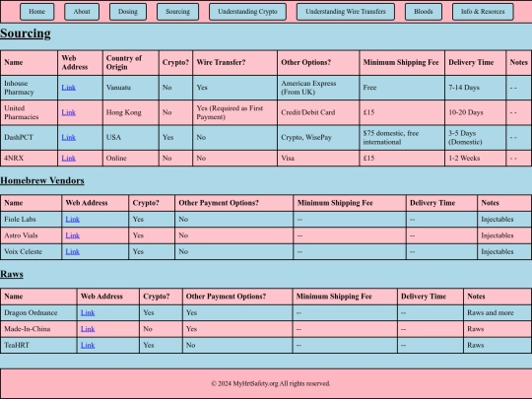Click 'American Express (From UK)' cell

tap(318, 88)
